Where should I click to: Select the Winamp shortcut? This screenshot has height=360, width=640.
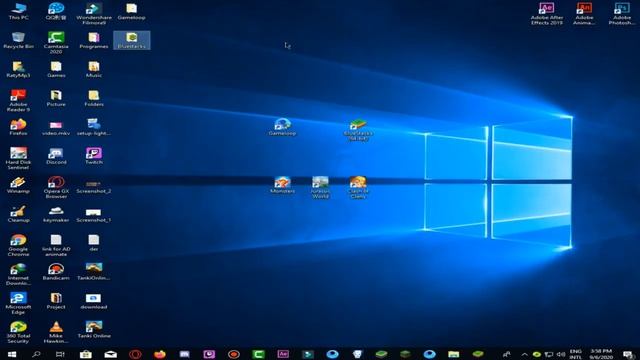[x=18, y=185]
